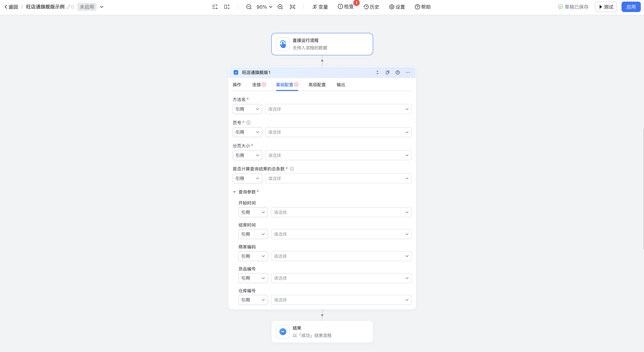Open the 是否计算查询结果的总条数 value select field

pyautogui.click(x=338, y=178)
